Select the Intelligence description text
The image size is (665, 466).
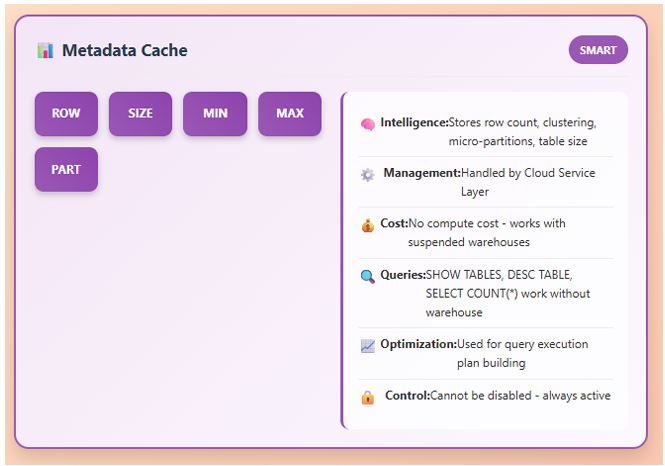(522, 132)
